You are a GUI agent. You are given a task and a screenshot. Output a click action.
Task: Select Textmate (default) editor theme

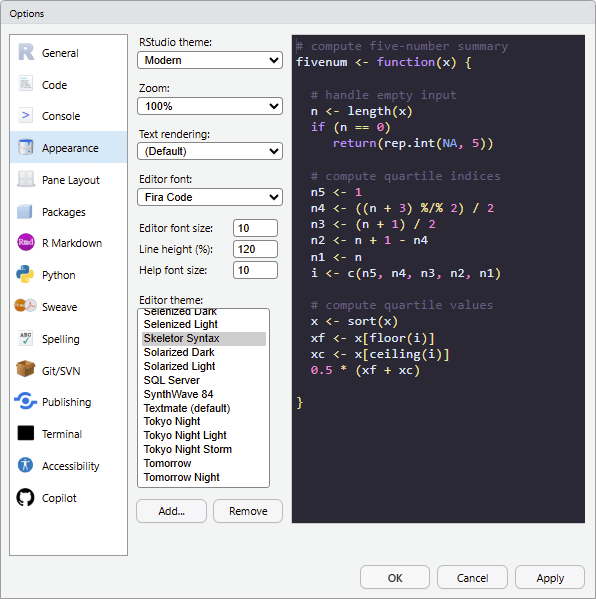click(x=204, y=408)
